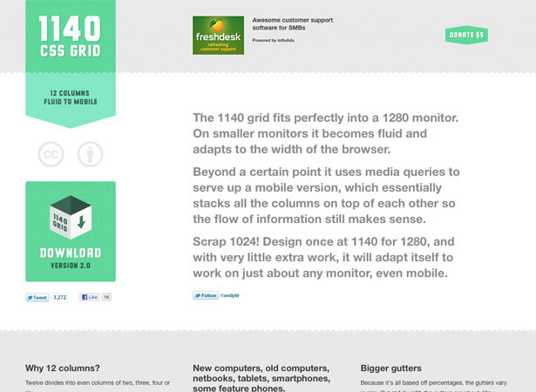
Task: View the 3,272 tweet count
Action: pyautogui.click(x=60, y=297)
